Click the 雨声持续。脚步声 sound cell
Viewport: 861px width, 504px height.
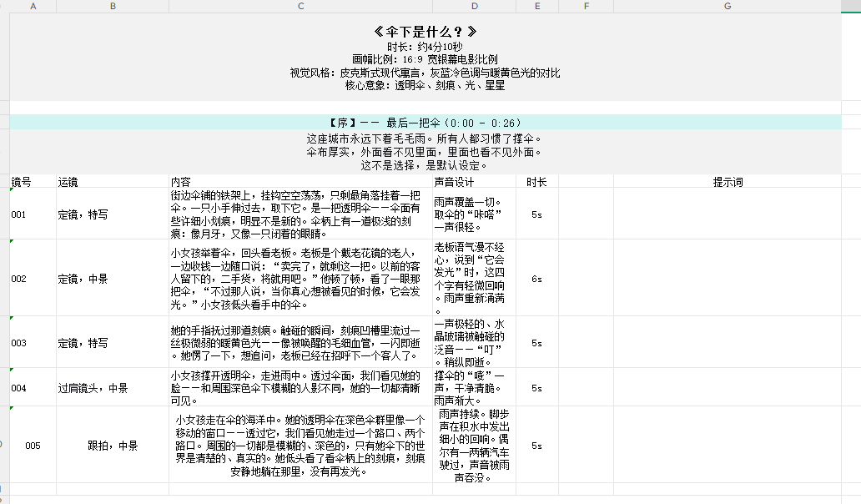point(475,446)
